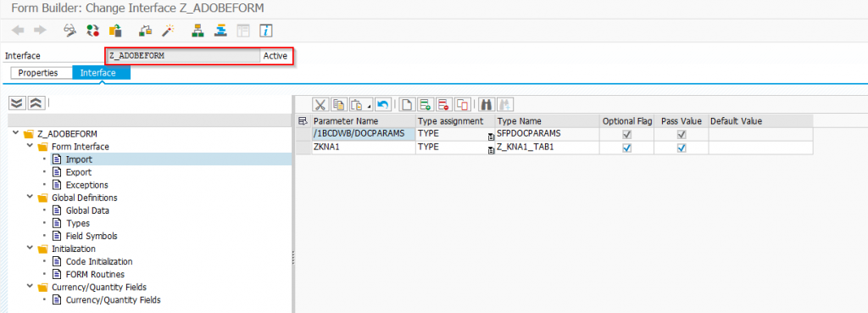This screenshot has height=313, width=868.
Task: Duplicate the row with the copy-row icon
Action: click(x=462, y=104)
